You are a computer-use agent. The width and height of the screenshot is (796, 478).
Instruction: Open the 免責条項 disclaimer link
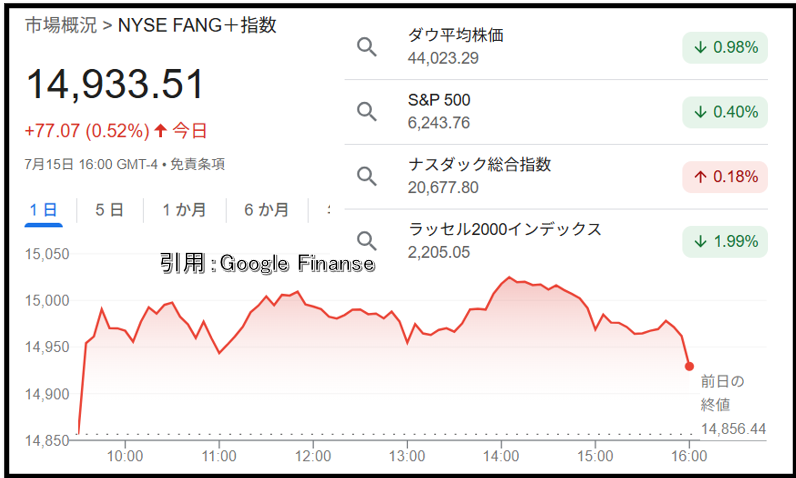pos(197,164)
